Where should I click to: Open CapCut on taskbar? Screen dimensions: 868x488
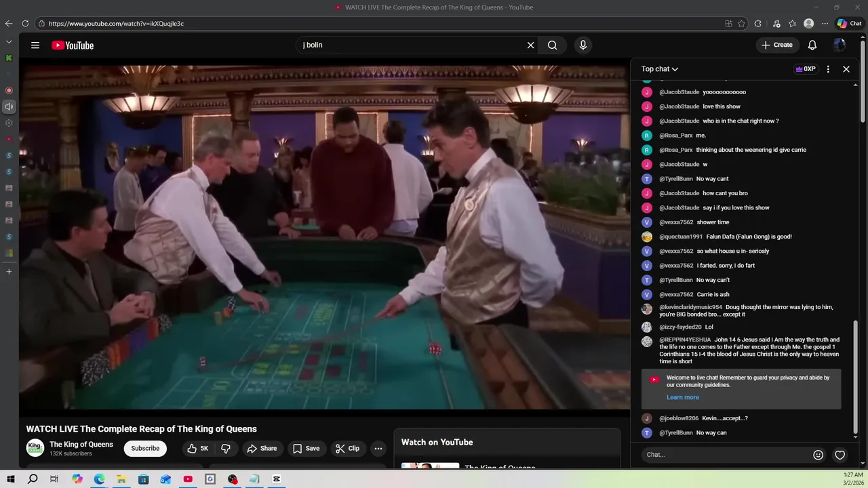click(x=277, y=479)
